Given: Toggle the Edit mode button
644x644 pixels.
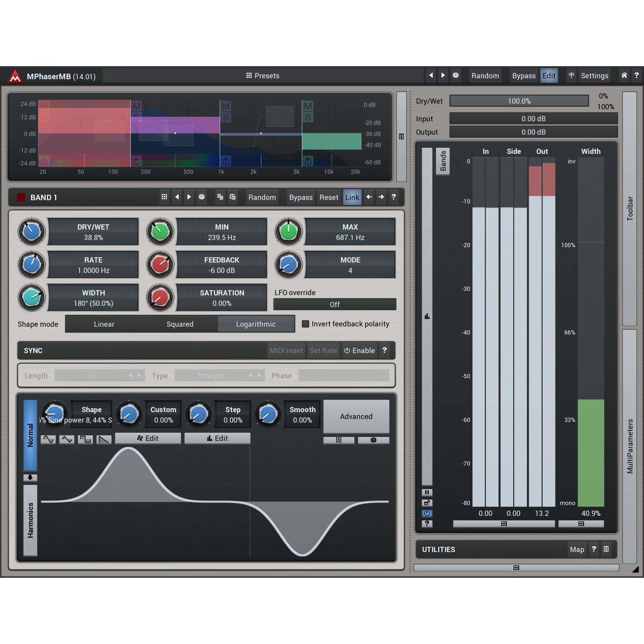Looking at the screenshot, I should point(549,76).
